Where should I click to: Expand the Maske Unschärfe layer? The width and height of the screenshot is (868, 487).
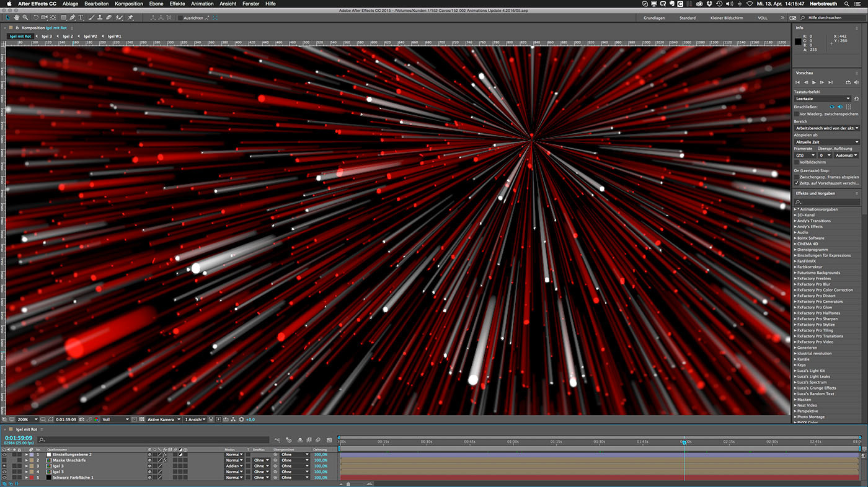(x=27, y=460)
